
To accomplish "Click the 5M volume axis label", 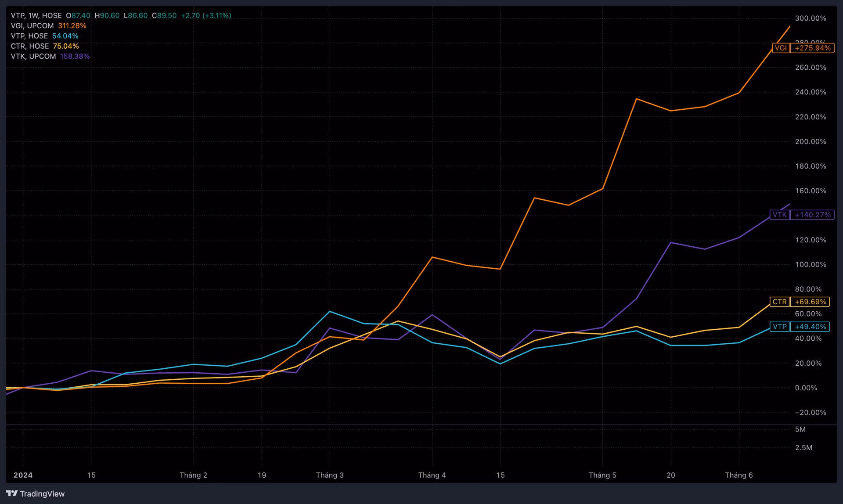I will (x=800, y=429).
